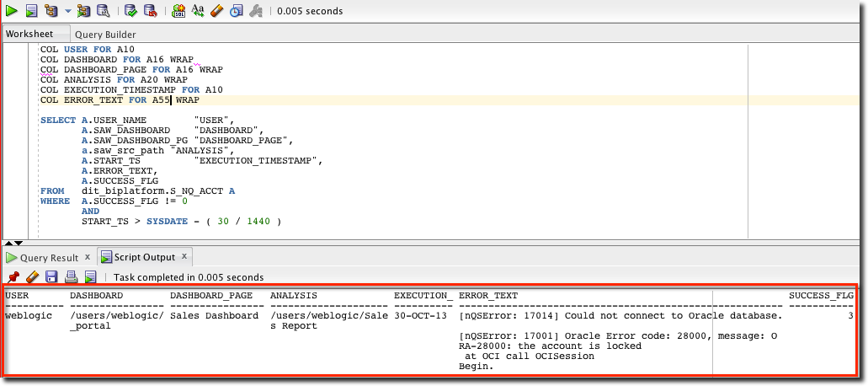Viewport: 868px width, 386px height.
Task: Print the script output
Action: point(71,276)
